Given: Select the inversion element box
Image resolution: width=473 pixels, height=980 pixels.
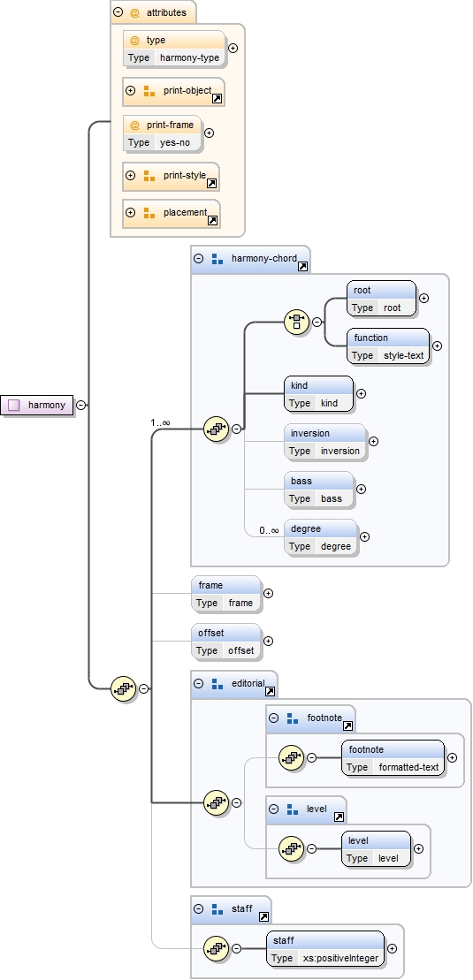Looking at the screenshot, I should (x=325, y=441).
